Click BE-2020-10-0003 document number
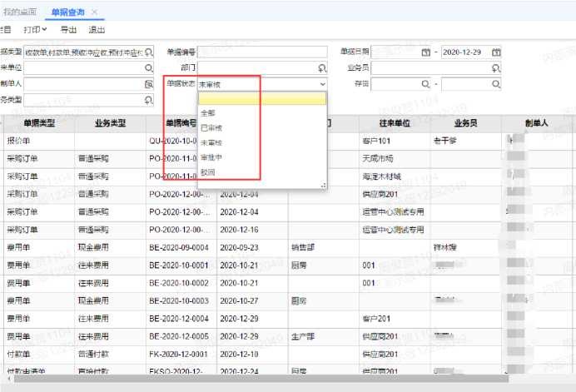The image size is (576, 392). tap(179, 301)
